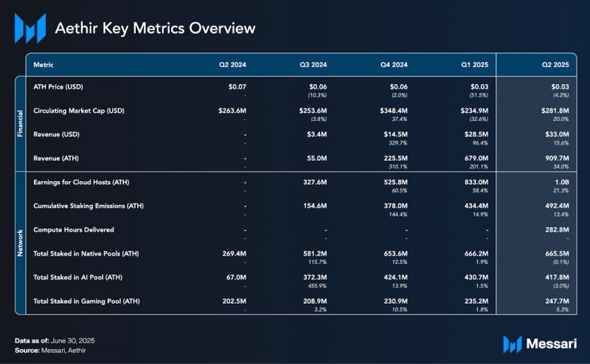Click the 909.7M revenue in ATH value
Viewport: 590px width, 364px height.
tap(558, 158)
